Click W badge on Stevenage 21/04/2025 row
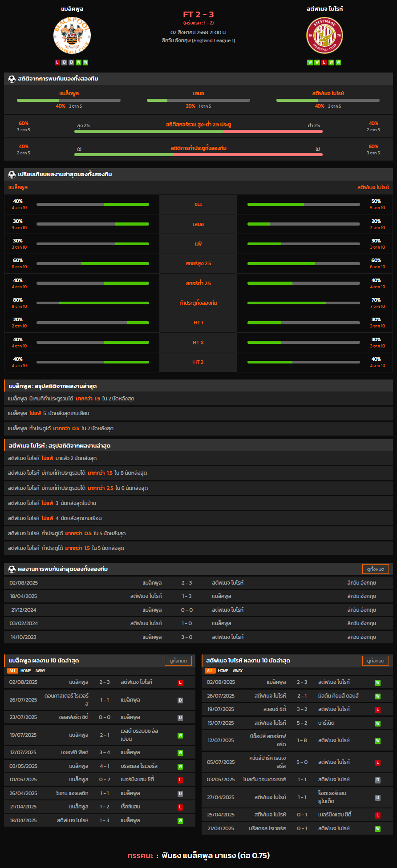This screenshot has width=397, height=868. [378, 829]
